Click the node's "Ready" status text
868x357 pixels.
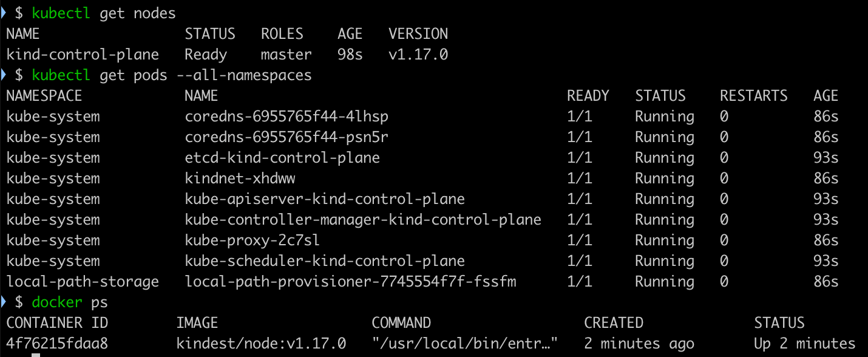point(206,55)
